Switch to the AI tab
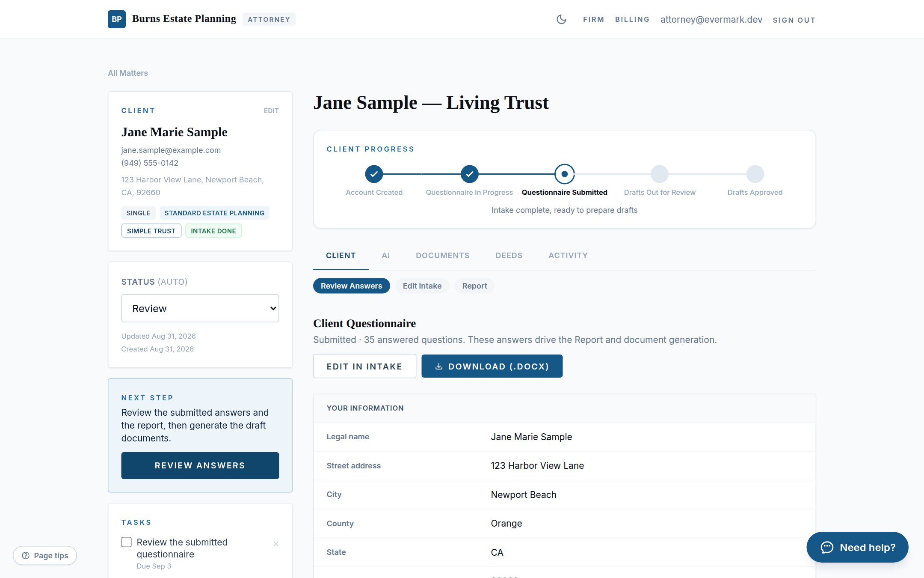The image size is (924, 578). click(x=386, y=256)
